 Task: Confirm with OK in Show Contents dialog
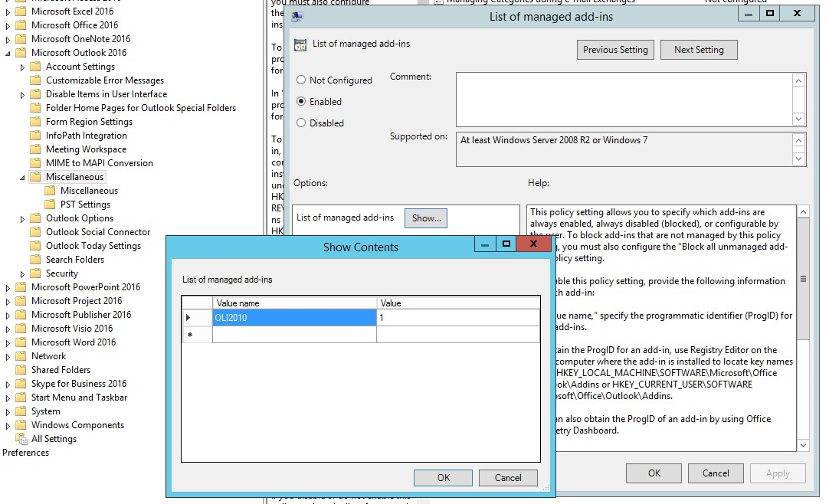(443, 478)
